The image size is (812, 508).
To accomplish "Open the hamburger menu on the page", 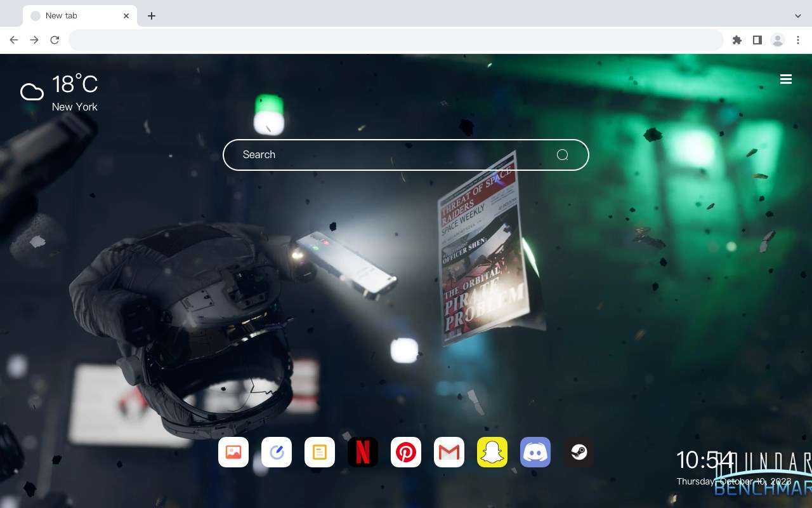I will coord(786,79).
